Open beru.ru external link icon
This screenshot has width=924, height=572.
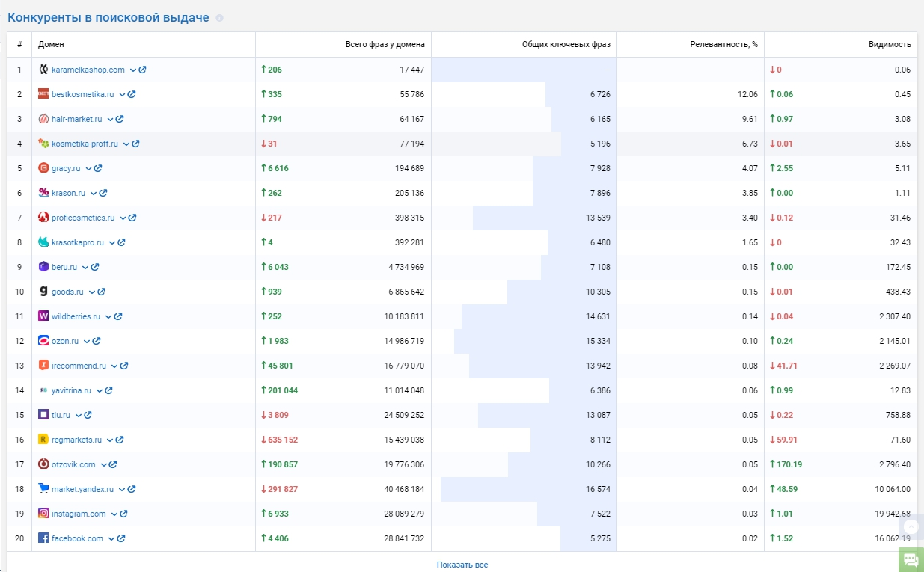pyautogui.click(x=95, y=267)
